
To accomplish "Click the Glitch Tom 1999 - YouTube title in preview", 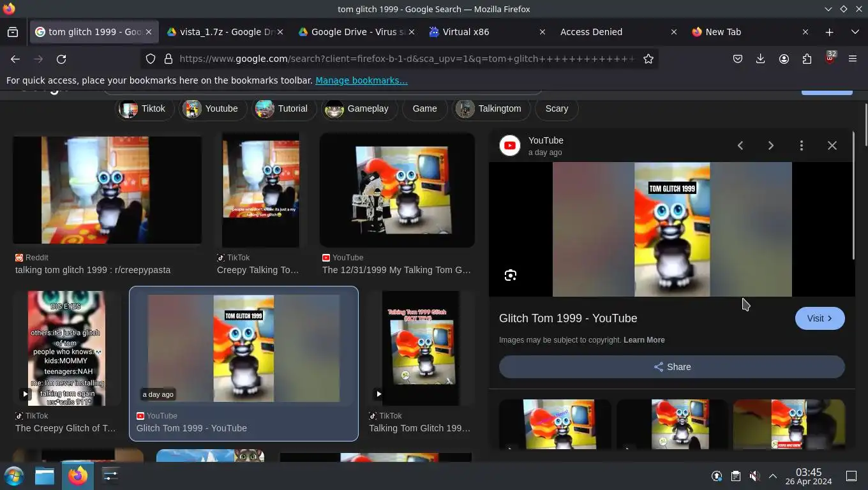I will [x=568, y=318].
